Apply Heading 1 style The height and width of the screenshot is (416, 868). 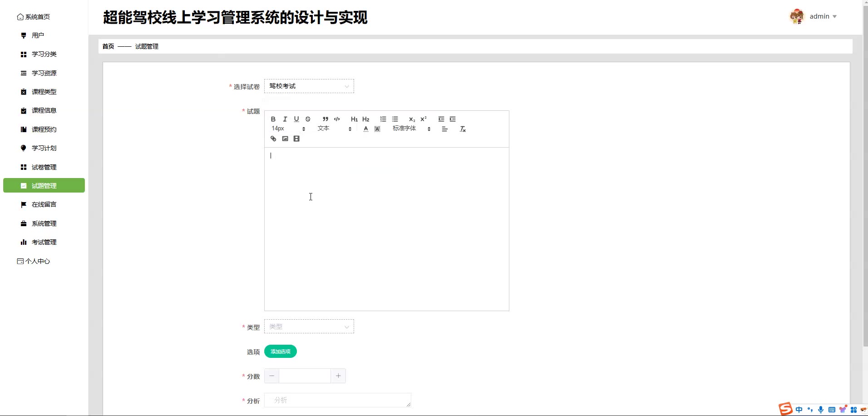click(354, 119)
